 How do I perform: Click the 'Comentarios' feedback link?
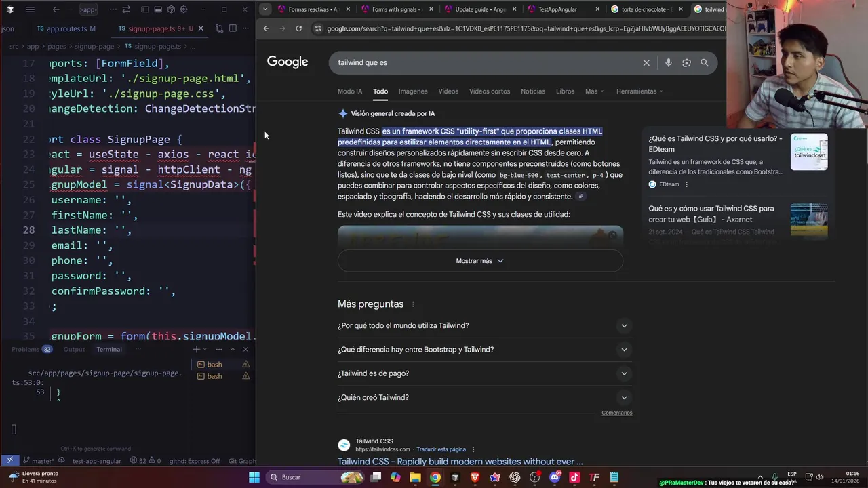point(616,413)
